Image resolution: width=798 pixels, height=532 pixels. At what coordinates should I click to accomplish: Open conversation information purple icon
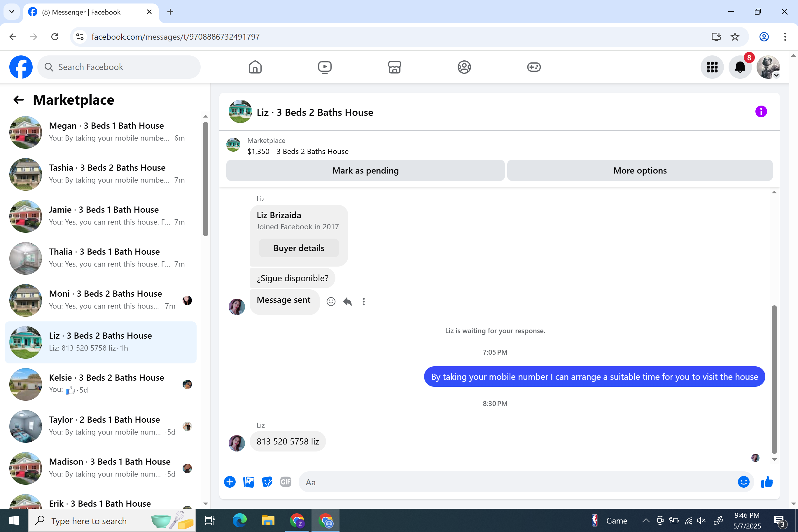[x=761, y=112]
